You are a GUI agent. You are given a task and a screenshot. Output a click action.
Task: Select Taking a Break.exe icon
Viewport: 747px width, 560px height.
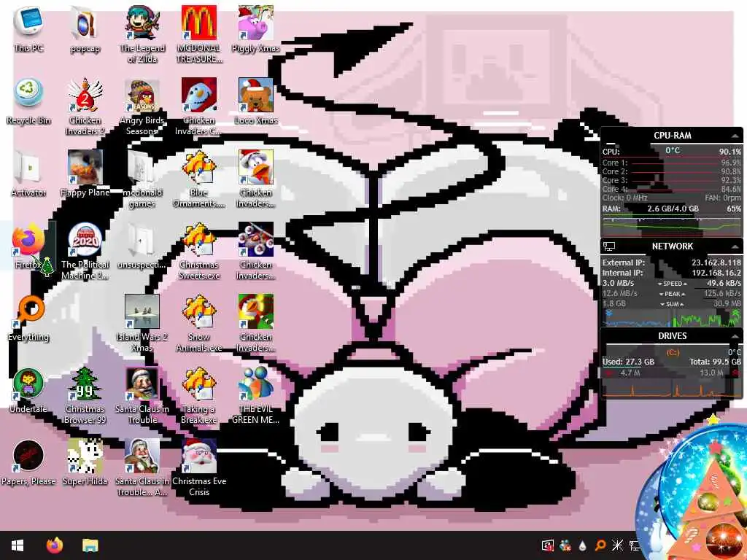199,395
